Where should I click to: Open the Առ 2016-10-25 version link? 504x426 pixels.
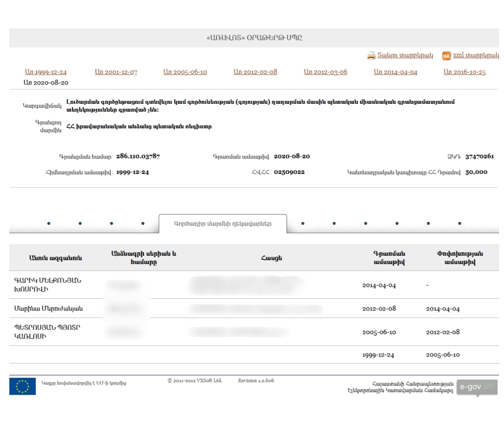(464, 72)
